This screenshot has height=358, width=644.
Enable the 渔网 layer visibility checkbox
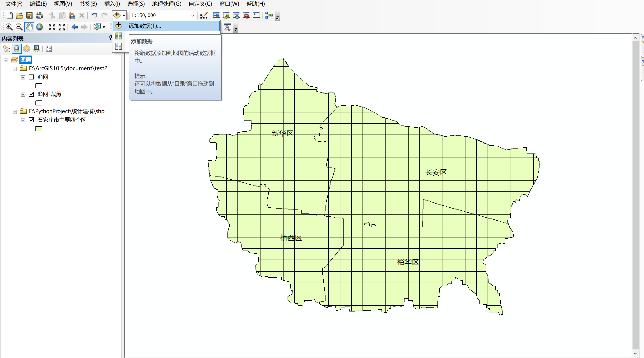[31, 77]
